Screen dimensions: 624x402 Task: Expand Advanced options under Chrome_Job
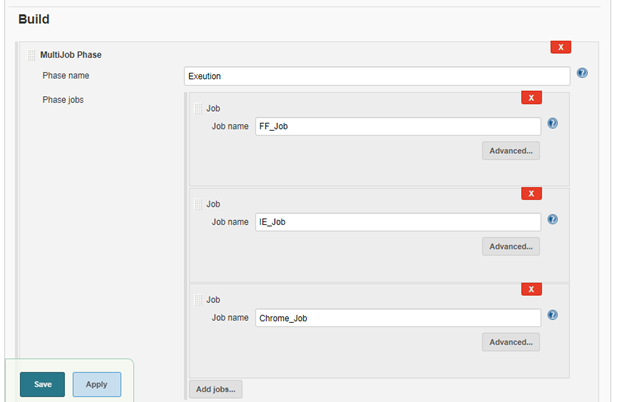pos(511,342)
